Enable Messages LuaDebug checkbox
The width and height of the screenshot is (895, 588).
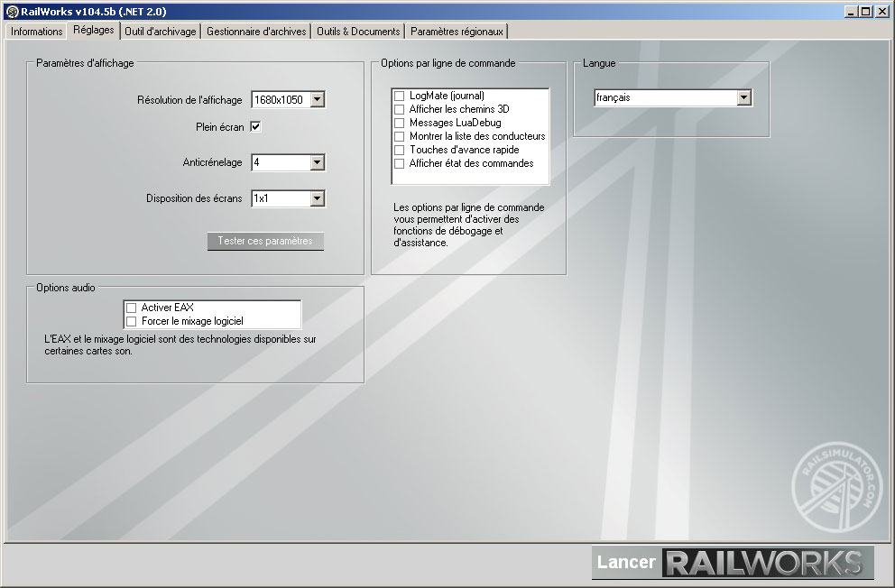pyautogui.click(x=400, y=123)
